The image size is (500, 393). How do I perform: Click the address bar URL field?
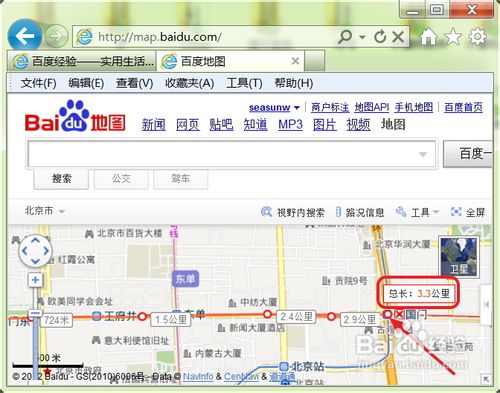(213, 37)
